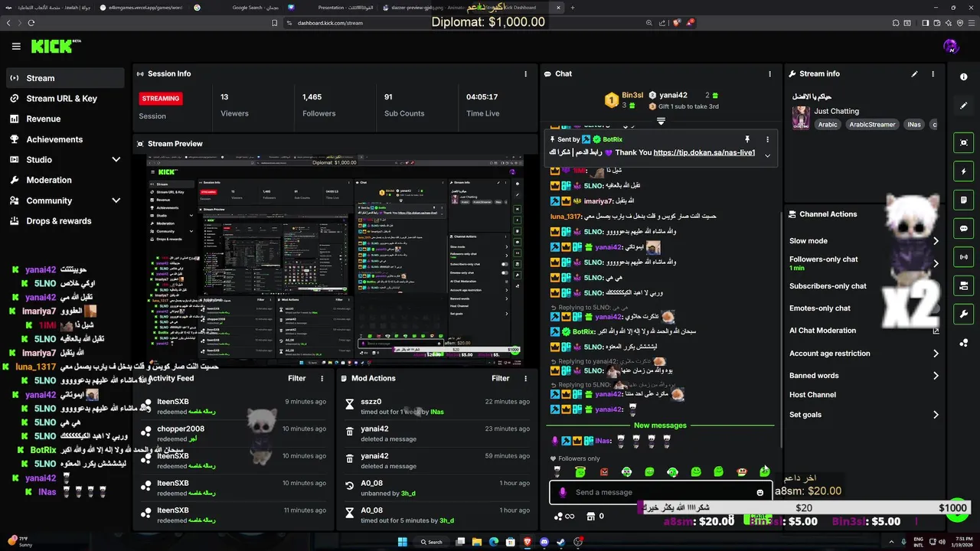Image resolution: width=980 pixels, height=551 pixels.
Task: Click the broadcast signal icon in right toolbar
Action: [964, 257]
